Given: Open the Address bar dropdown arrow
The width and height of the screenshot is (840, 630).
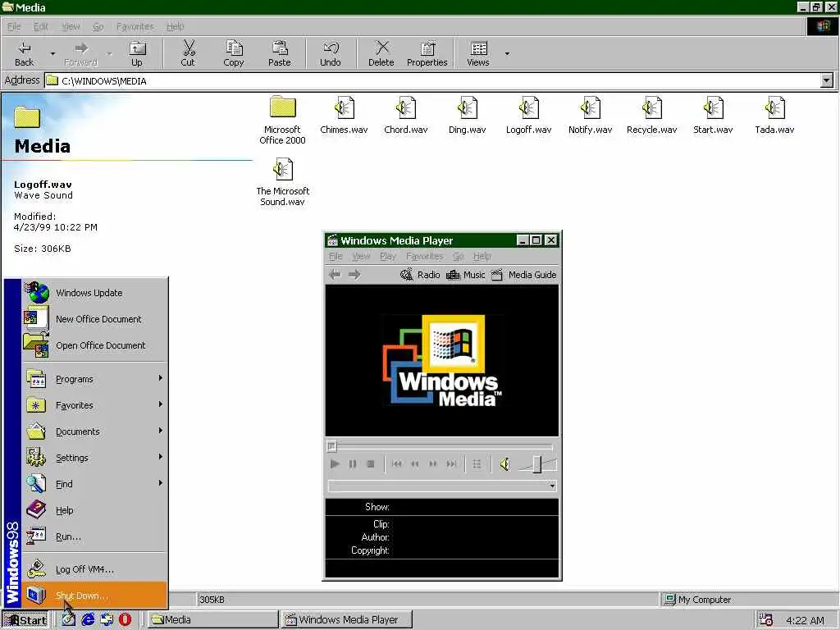Looking at the screenshot, I should point(827,81).
